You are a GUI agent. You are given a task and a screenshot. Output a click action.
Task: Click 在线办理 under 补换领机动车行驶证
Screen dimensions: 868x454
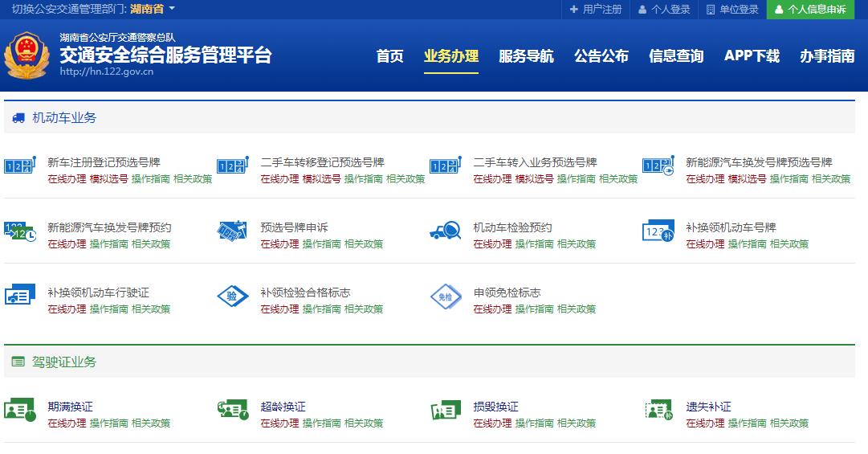coord(67,309)
